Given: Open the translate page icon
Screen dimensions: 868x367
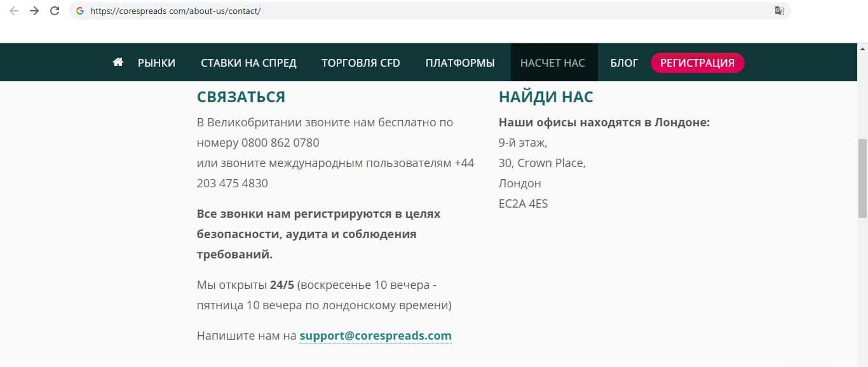Looking at the screenshot, I should click(x=779, y=11).
